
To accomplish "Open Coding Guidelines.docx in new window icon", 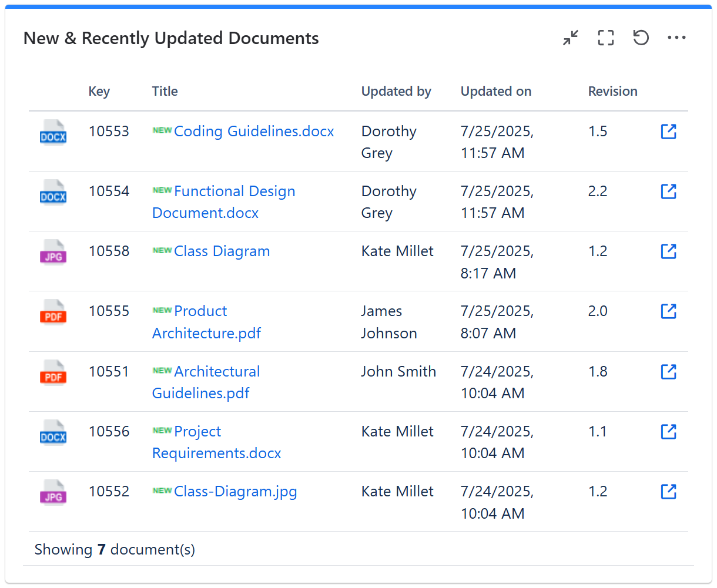I will click(668, 132).
